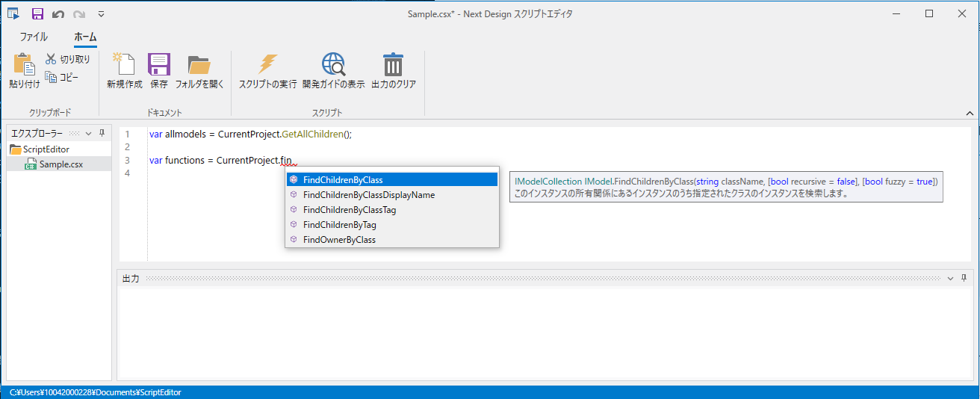
Task: Click フォルダを開く open folder button
Action: (x=199, y=72)
